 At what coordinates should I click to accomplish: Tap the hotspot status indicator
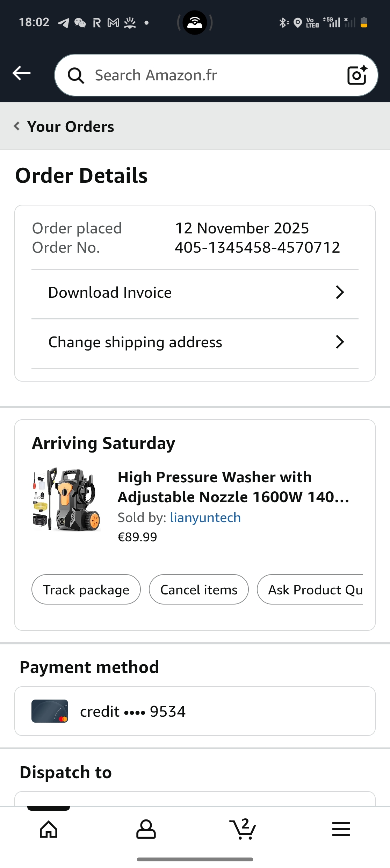pyautogui.click(x=195, y=23)
